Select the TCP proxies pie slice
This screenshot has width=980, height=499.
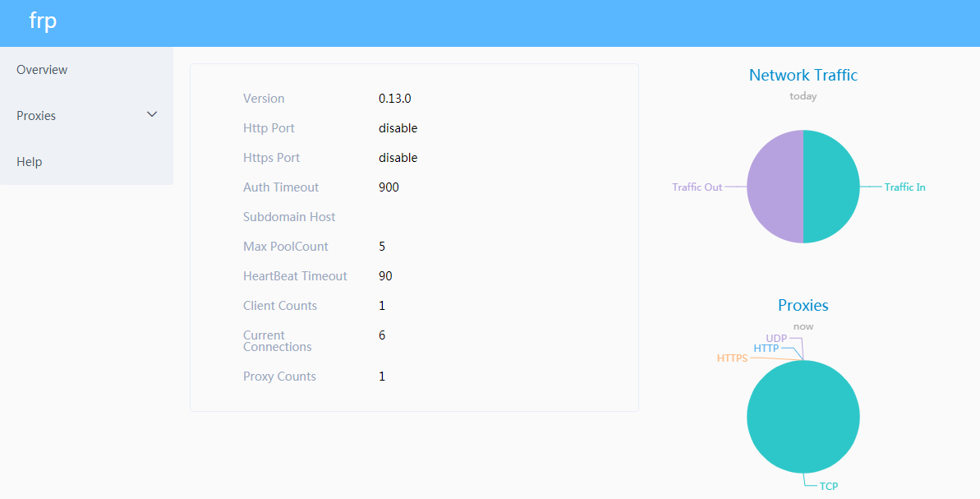coord(803,417)
